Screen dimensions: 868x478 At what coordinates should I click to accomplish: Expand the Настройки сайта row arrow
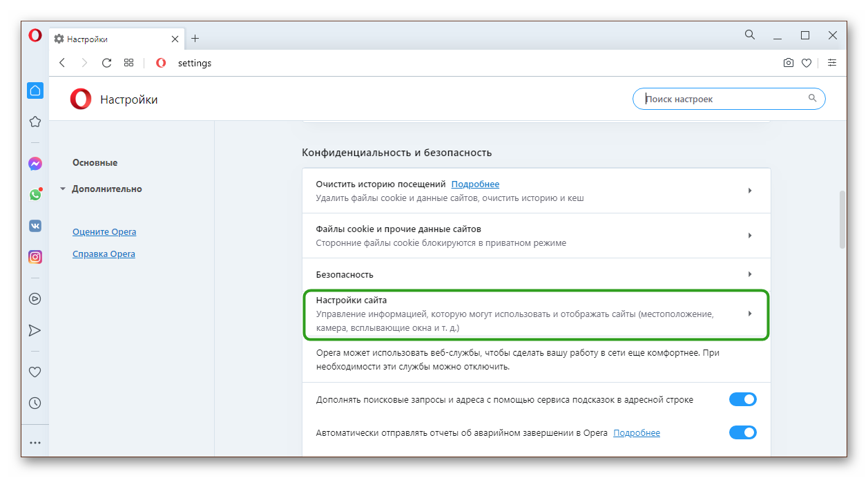click(x=750, y=314)
